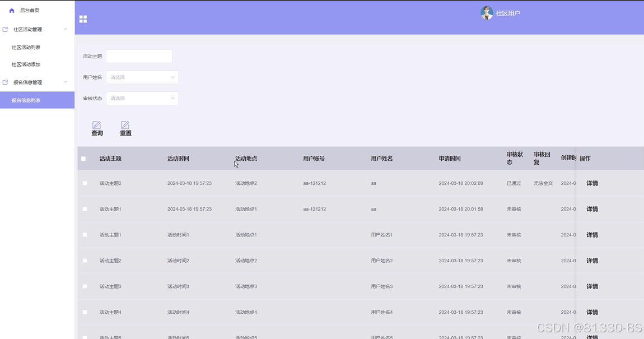Click the 2024-03-18 20:02:09 cell

[461, 183]
